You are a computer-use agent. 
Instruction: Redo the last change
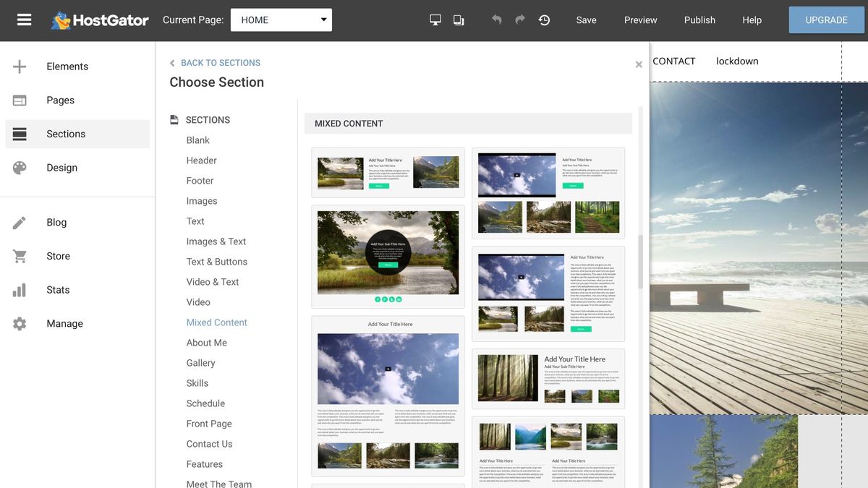519,20
